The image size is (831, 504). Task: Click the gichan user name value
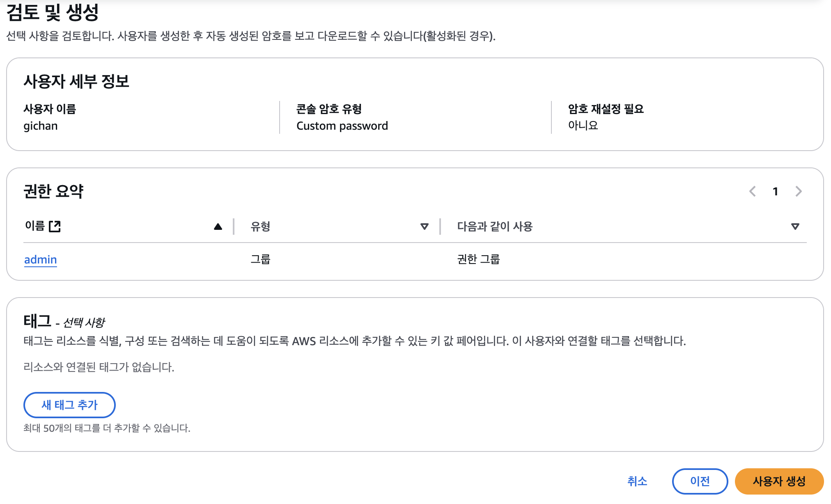(40, 126)
